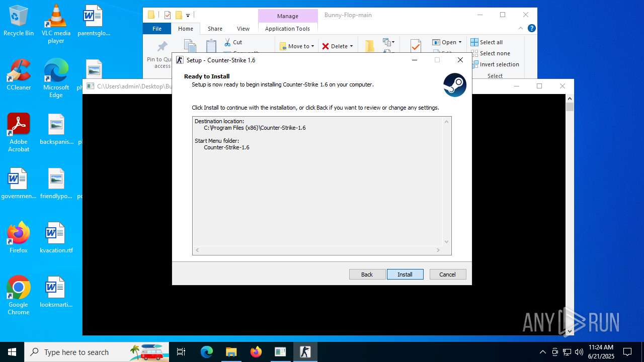Click the console window scrollbar up arrow

click(x=570, y=99)
